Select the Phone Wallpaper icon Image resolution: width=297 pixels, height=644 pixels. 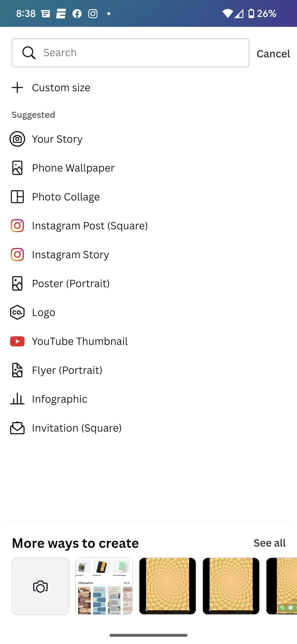click(x=17, y=168)
